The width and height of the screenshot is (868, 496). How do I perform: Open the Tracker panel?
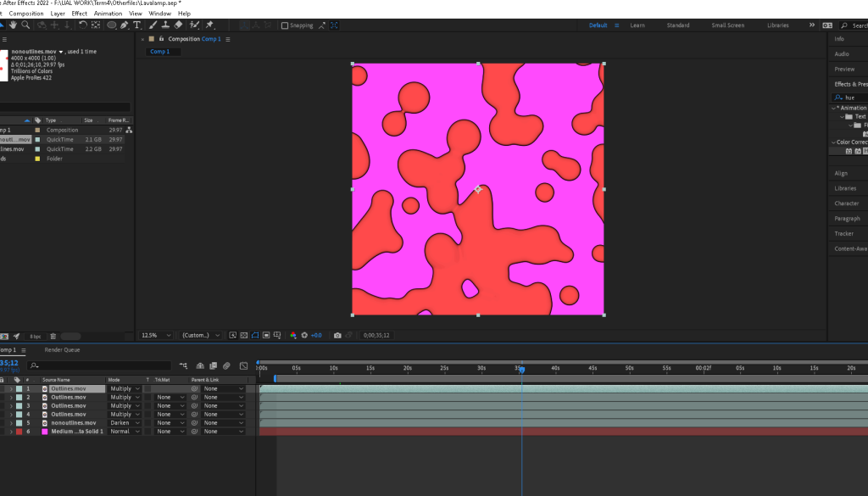[x=844, y=233]
